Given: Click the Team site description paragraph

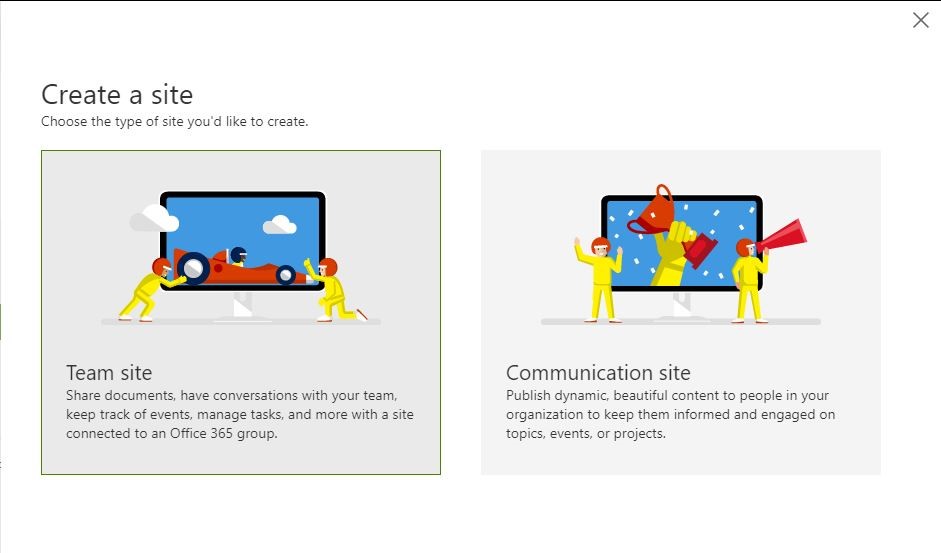Looking at the screenshot, I should tap(240, 414).
